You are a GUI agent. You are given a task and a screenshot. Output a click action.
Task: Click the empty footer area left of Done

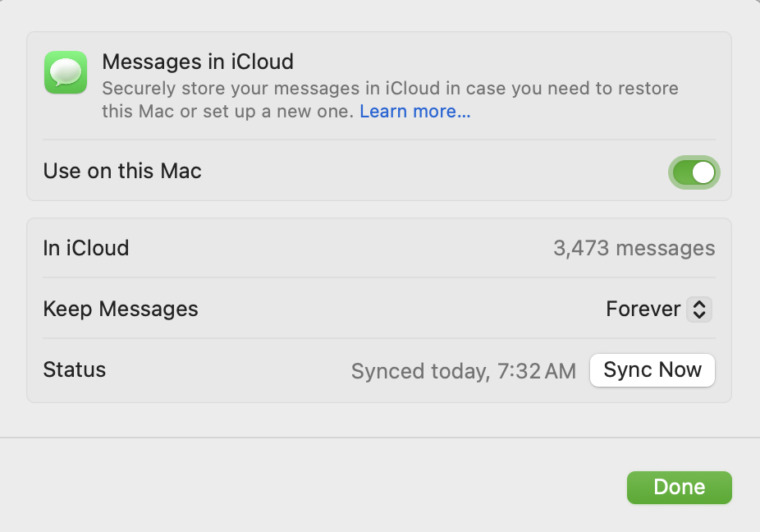312,487
